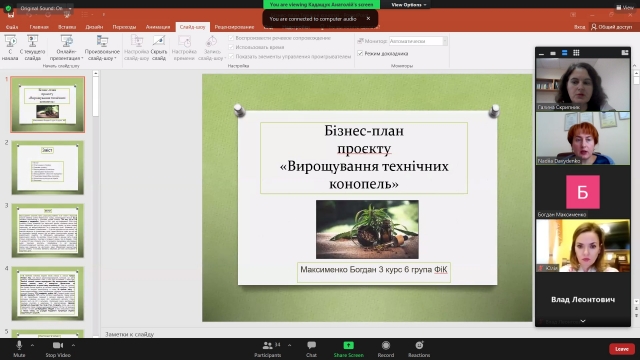Switch to the Переходы ribbon tab

[x=124, y=27]
